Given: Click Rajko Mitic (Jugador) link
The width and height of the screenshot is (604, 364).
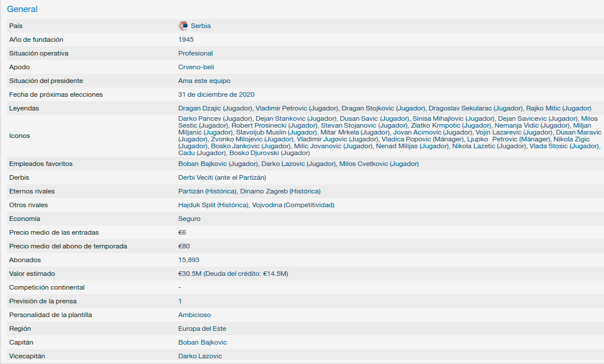Looking at the screenshot, I should (x=559, y=108).
